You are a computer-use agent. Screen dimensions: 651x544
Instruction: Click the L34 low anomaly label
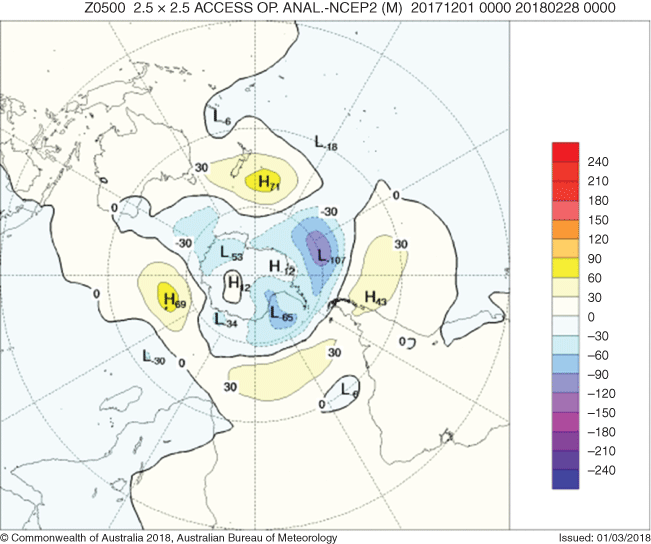(x=226, y=320)
